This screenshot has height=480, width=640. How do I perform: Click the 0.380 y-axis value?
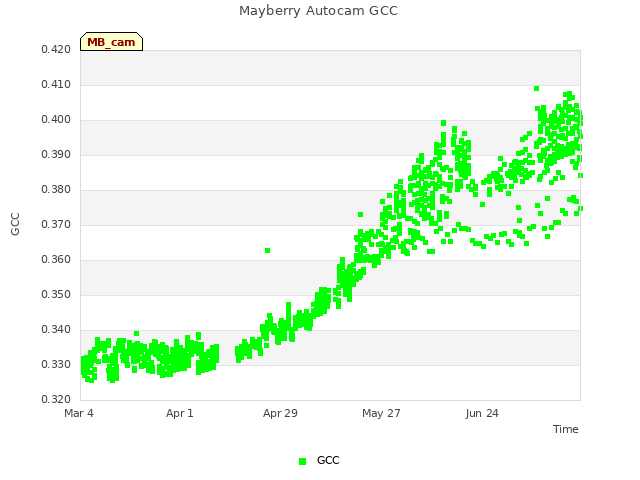(x=56, y=190)
